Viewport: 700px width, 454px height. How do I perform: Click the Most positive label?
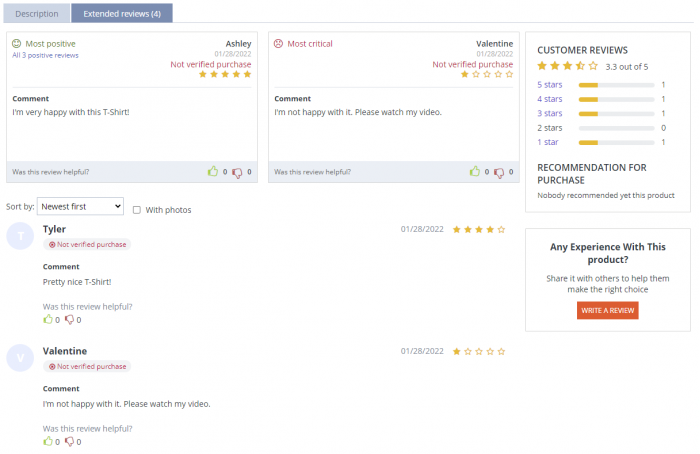point(50,44)
